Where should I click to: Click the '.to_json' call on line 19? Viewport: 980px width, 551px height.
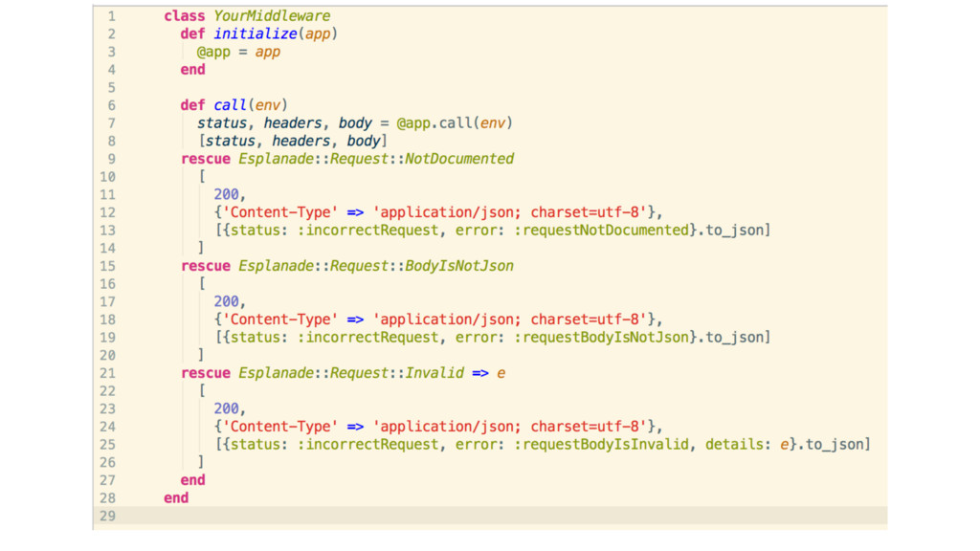pos(730,338)
